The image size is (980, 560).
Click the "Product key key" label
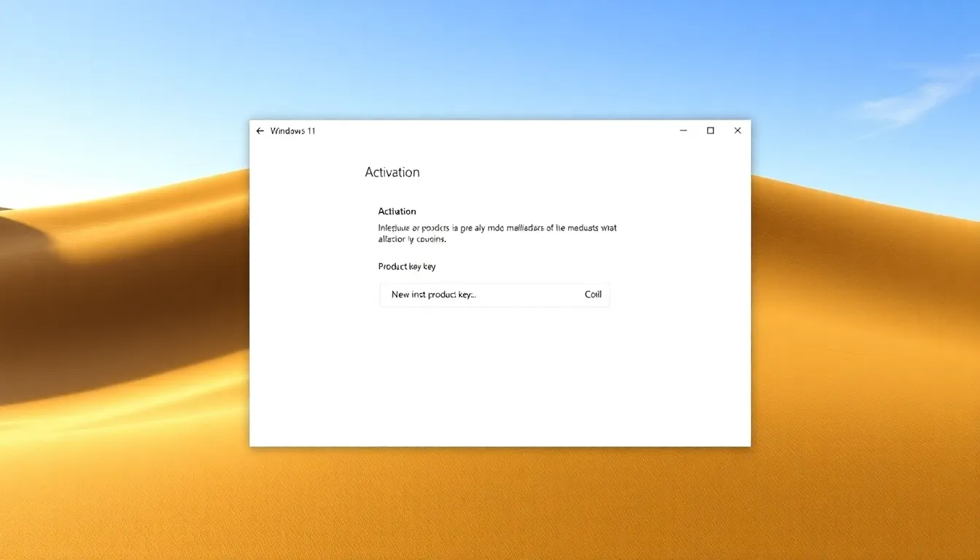(x=406, y=267)
